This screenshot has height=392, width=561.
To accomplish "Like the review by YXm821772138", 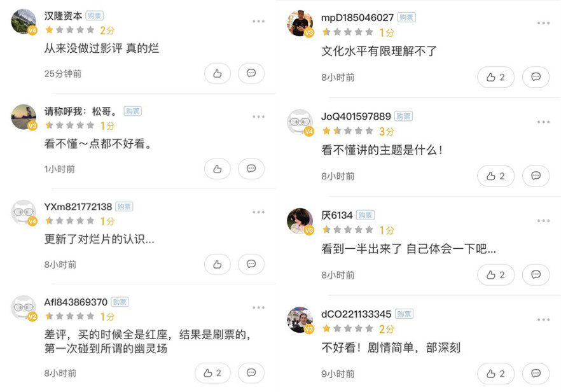I will click(218, 264).
